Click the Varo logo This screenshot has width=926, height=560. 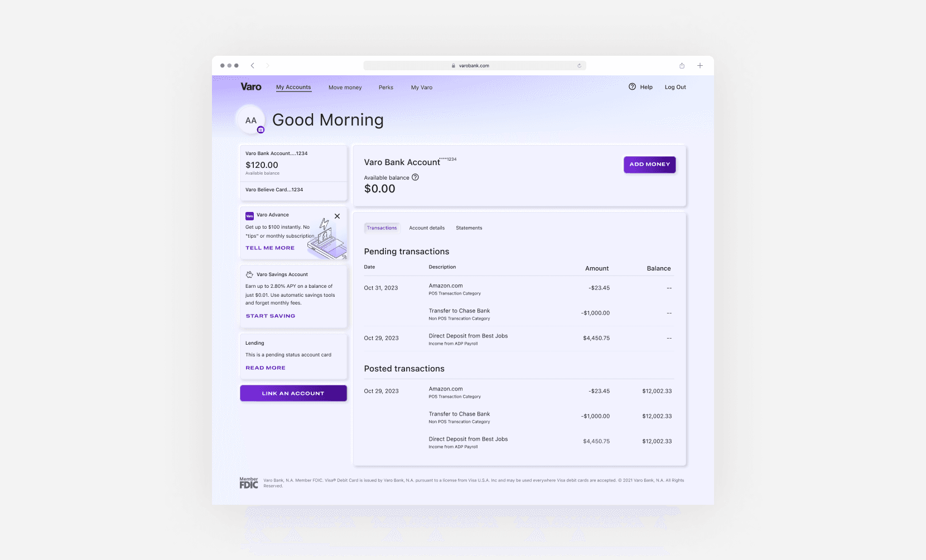pos(251,87)
